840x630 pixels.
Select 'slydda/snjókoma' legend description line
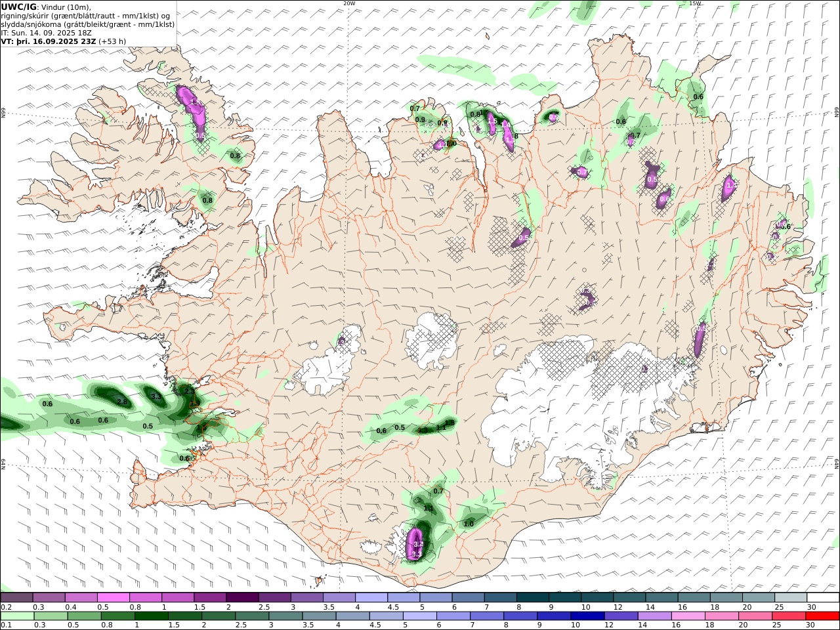point(88,24)
